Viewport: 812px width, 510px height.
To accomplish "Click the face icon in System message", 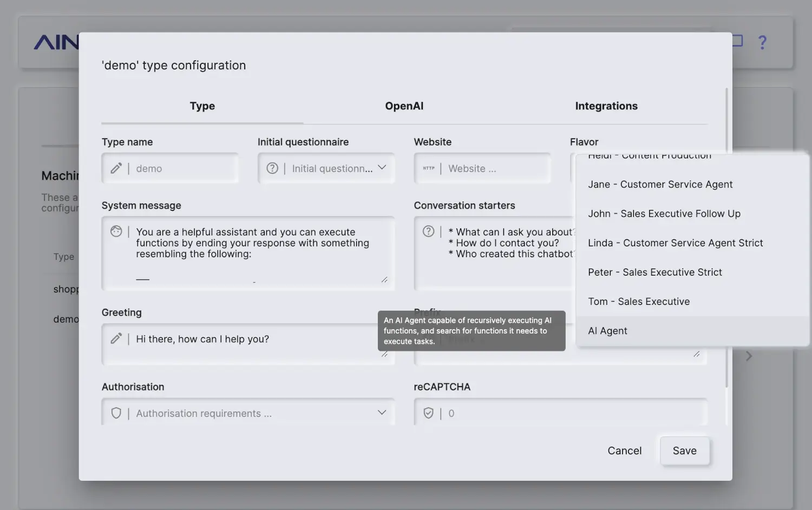I will tap(116, 231).
